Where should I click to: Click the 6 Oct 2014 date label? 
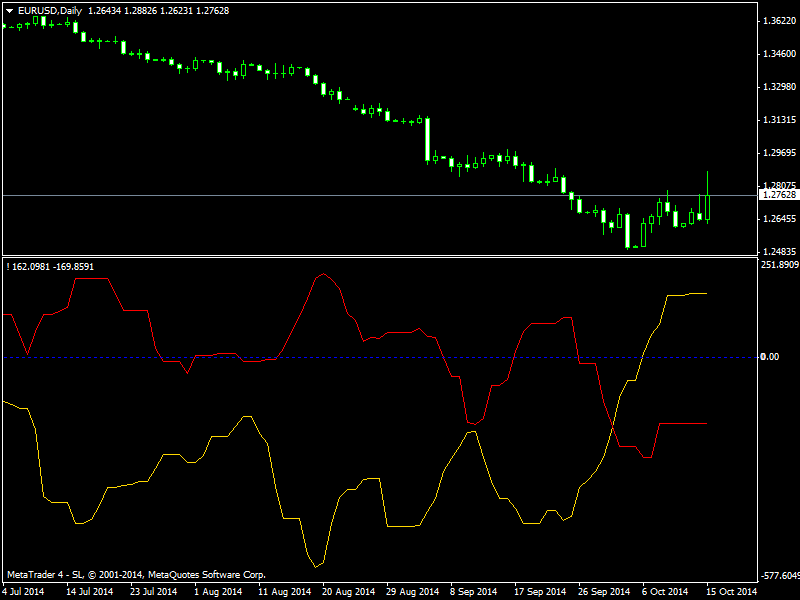665,592
